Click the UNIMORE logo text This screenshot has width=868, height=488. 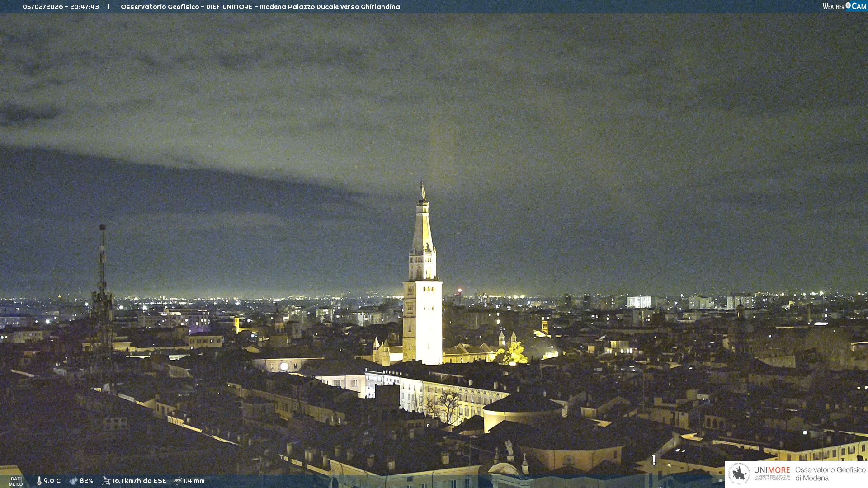(x=772, y=470)
